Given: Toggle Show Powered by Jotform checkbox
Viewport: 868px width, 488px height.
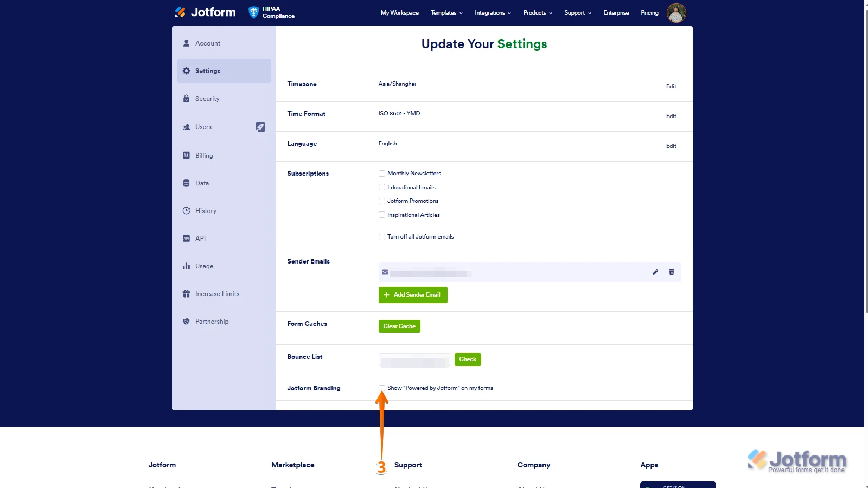Looking at the screenshot, I should pyautogui.click(x=382, y=388).
